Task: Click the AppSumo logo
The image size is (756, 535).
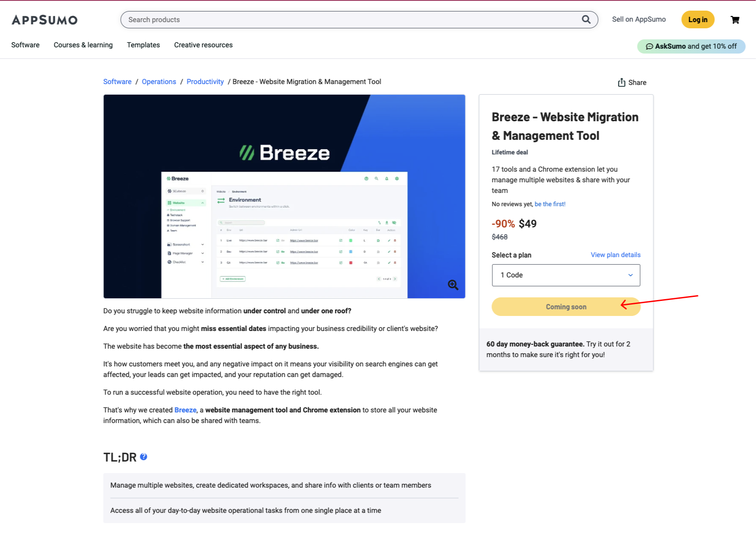Action: pyautogui.click(x=44, y=20)
